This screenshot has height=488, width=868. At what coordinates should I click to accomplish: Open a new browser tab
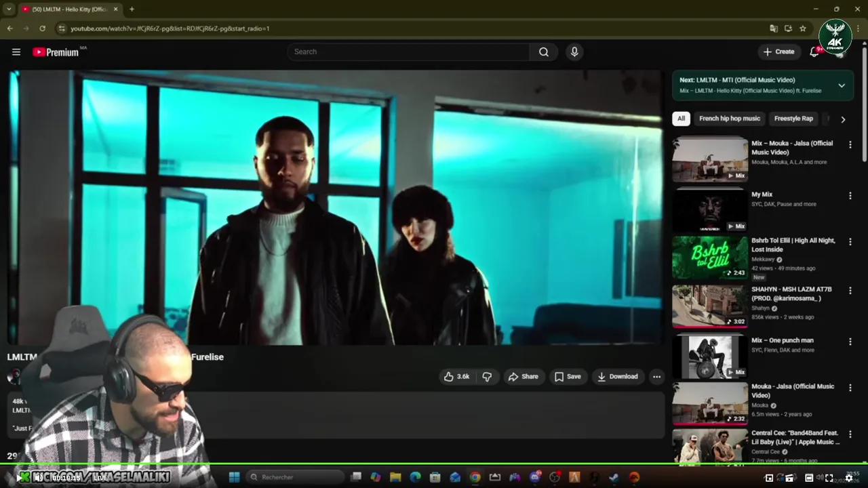132,9
